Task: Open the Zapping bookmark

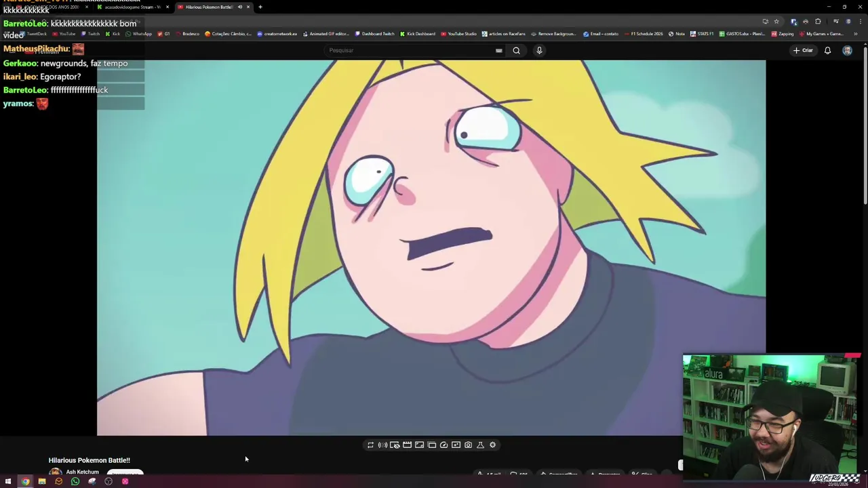Action: click(x=782, y=34)
